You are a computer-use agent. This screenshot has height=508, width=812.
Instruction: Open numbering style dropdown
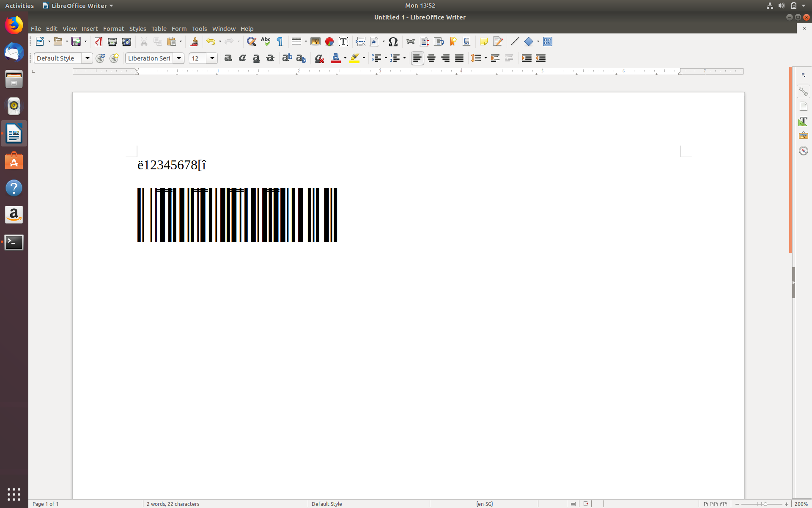[x=404, y=58]
